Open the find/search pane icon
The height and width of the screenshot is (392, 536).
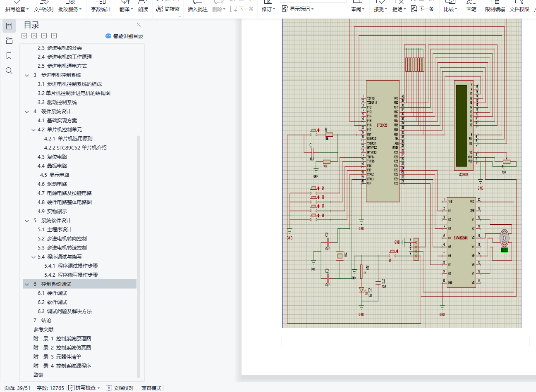9,71
